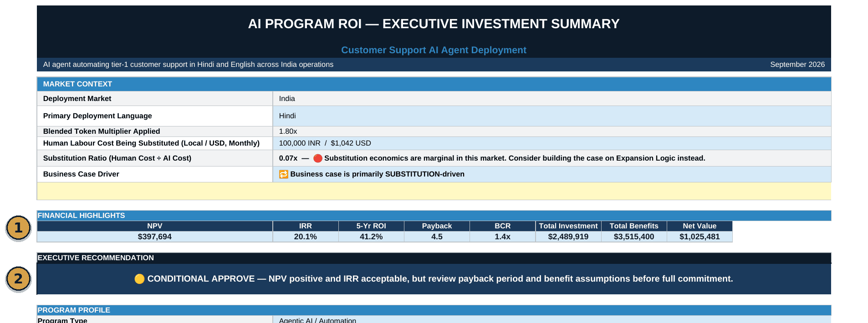Select 'Business case is primarily SUBSTITUTION-driven' text

pyautogui.click(x=377, y=174)
